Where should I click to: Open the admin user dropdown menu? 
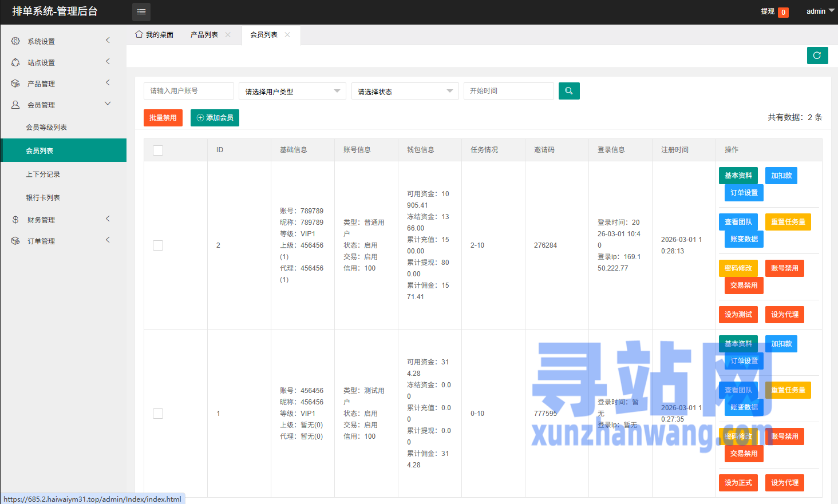click(820, 11)
